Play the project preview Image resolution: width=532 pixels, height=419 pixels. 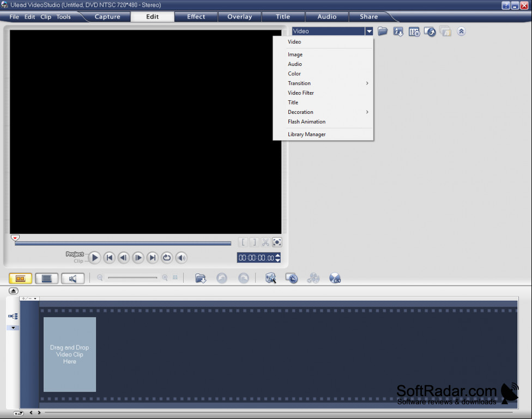click(95, 258)
